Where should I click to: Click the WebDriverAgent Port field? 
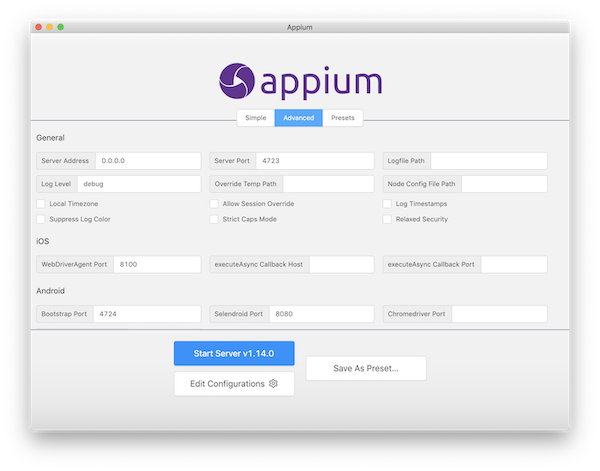[157, 264]
